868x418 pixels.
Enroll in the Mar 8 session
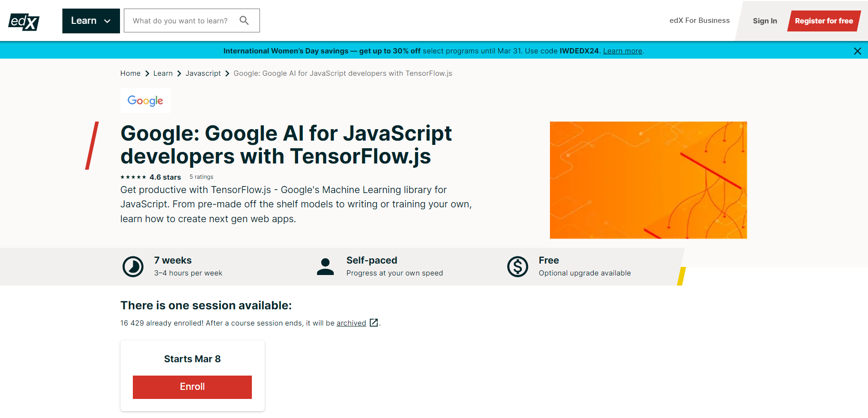(x=192, y=387)
